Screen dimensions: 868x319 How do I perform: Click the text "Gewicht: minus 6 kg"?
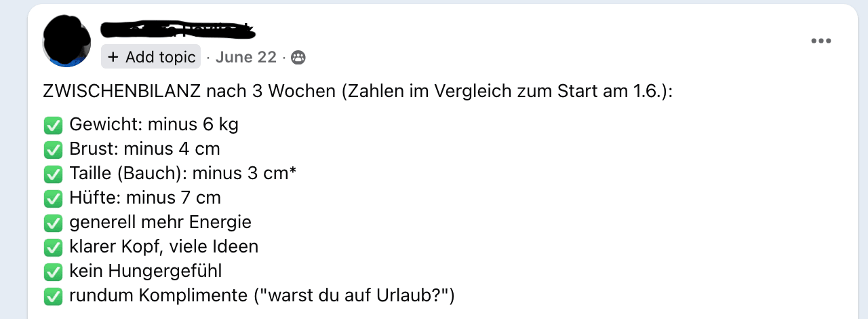pos(154,125)
